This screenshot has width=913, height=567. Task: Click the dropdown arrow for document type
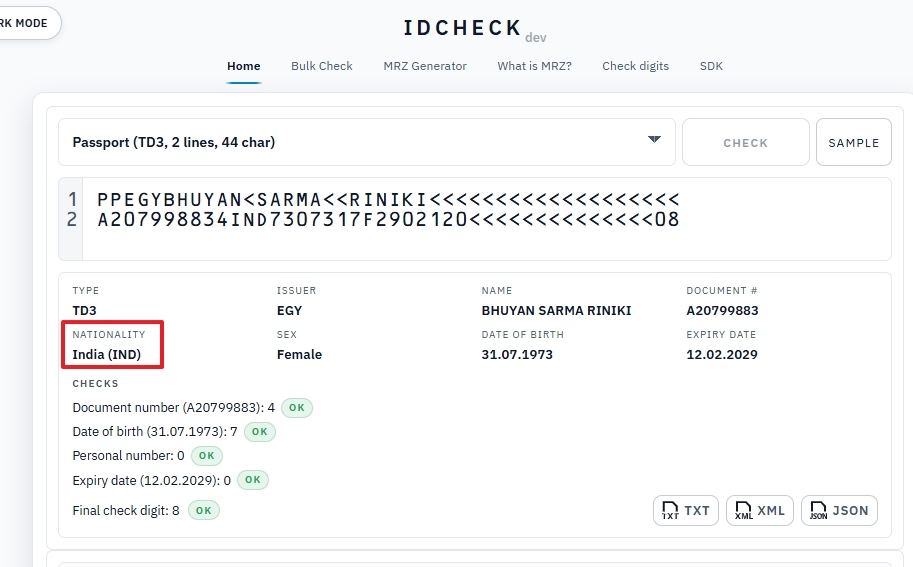pyautogui.click(x=654, y=140)
